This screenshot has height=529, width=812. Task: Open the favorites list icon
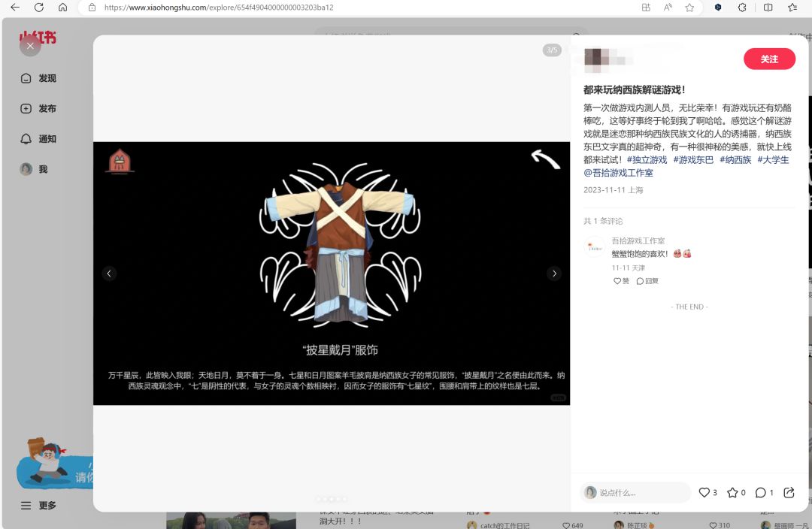[792, 8]
